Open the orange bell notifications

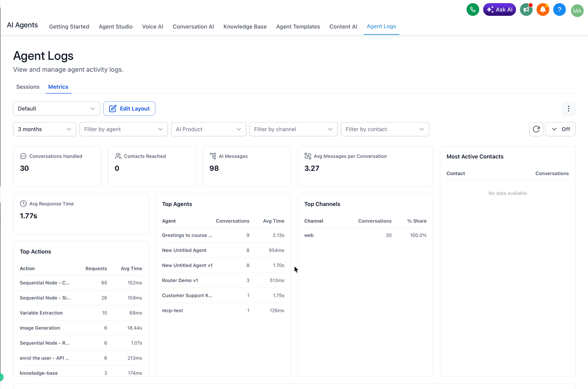(543, 10)
